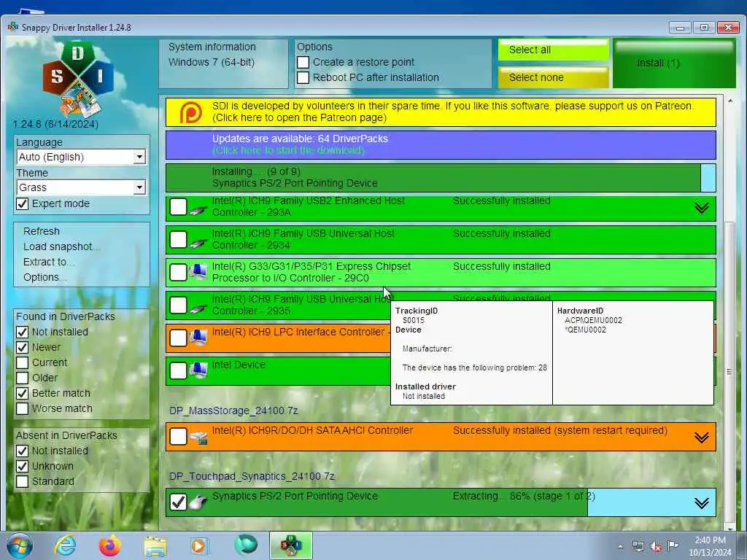Click USB icon of Controller - 2934 row

[198, 241]
